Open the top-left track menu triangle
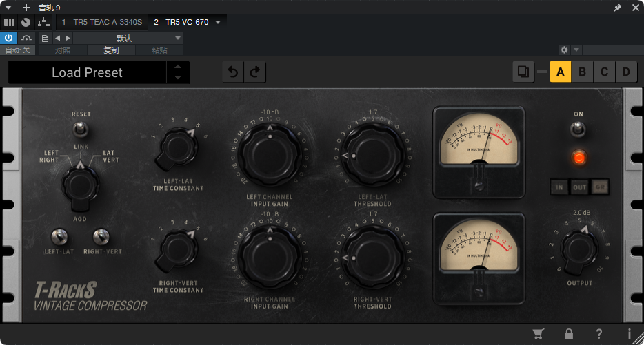The height and width of the screenshot is (345, 644). tap(8, 8)
